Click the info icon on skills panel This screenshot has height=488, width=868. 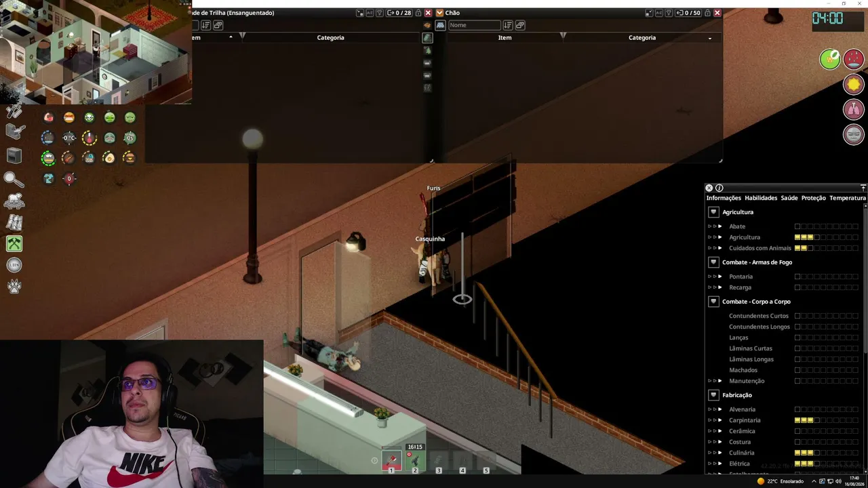tap(719, 188)
